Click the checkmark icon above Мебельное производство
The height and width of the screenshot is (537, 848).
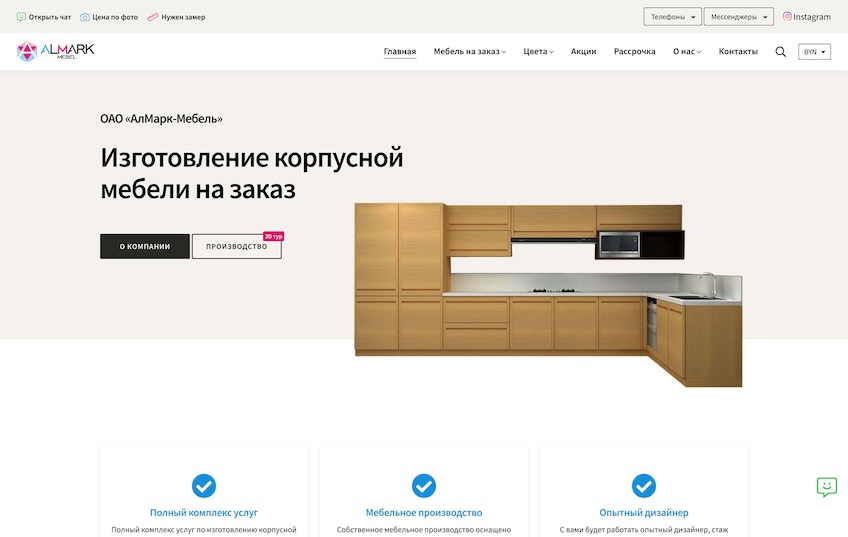point(424,486)
